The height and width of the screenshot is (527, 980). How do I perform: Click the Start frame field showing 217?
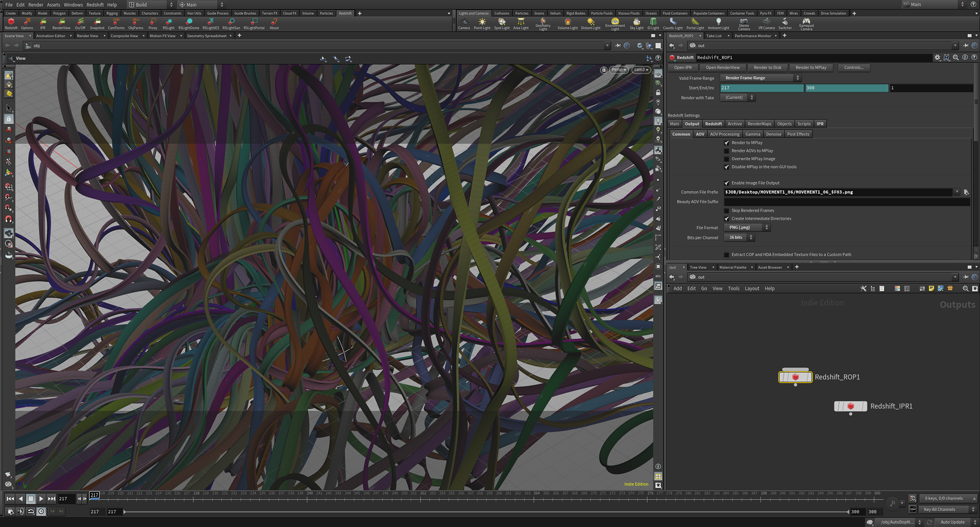(x=762, y=88)
